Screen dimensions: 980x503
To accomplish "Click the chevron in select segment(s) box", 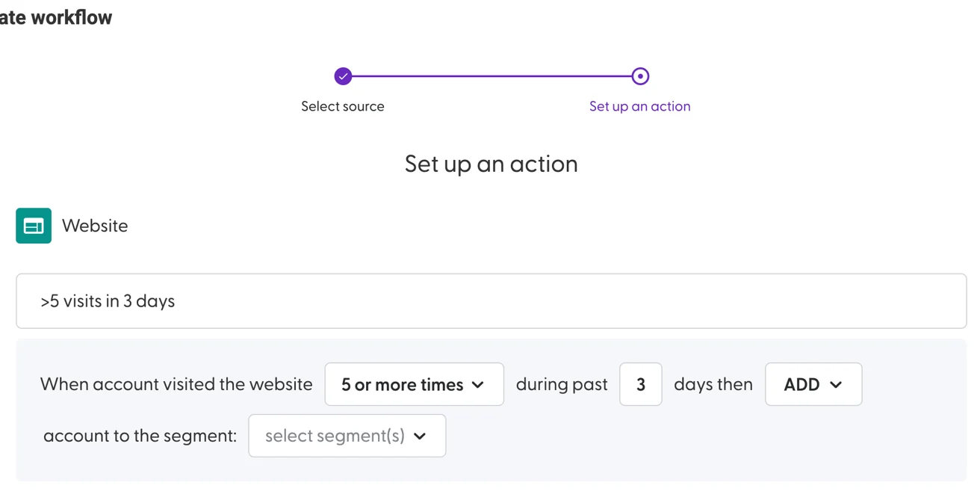I will point(420,436).
